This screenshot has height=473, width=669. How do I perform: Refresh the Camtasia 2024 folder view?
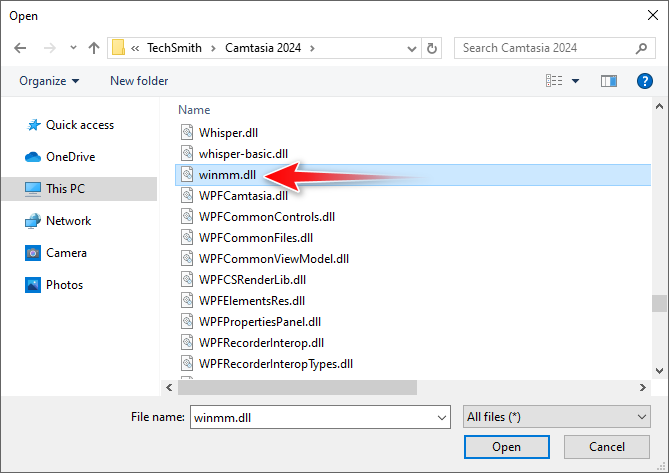[x=432, y=48]
